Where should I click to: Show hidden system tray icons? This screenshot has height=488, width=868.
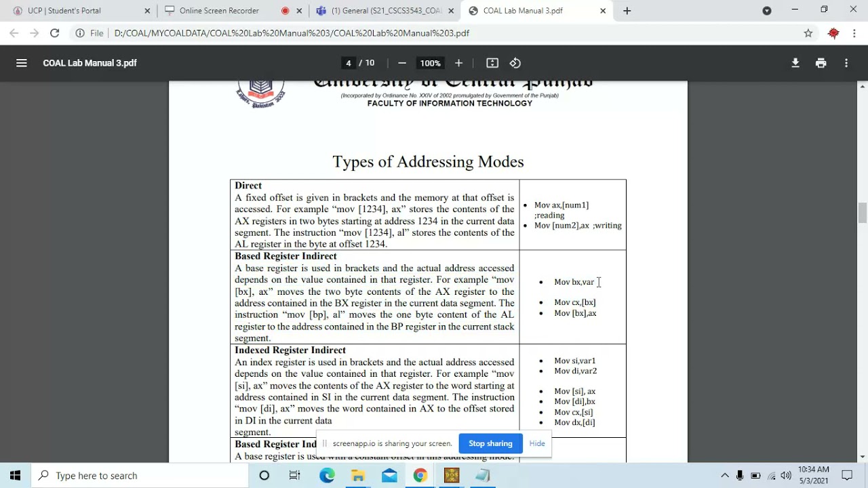[724, 476]
